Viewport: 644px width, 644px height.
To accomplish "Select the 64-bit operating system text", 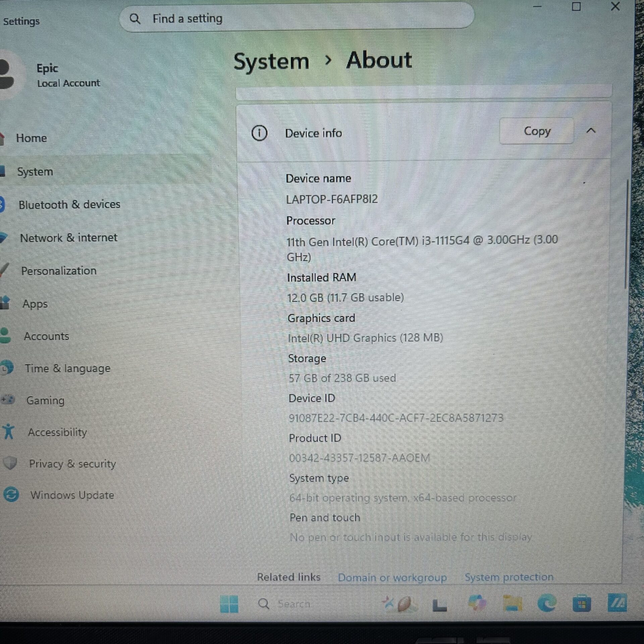I will click(402, 498).
